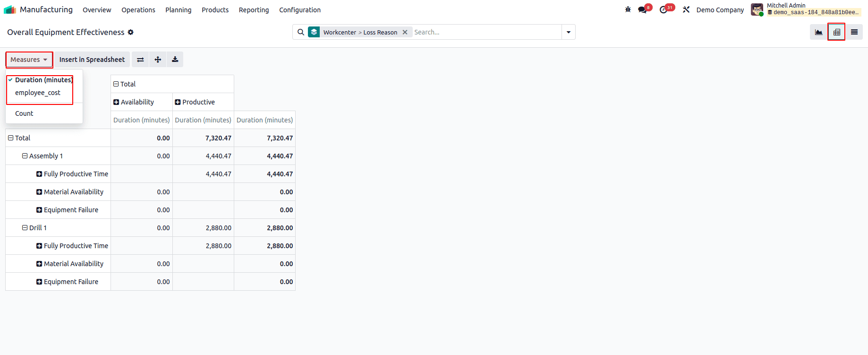
Task: Click the Overall Equipment Effectiveness title
Action: point(66,32)
